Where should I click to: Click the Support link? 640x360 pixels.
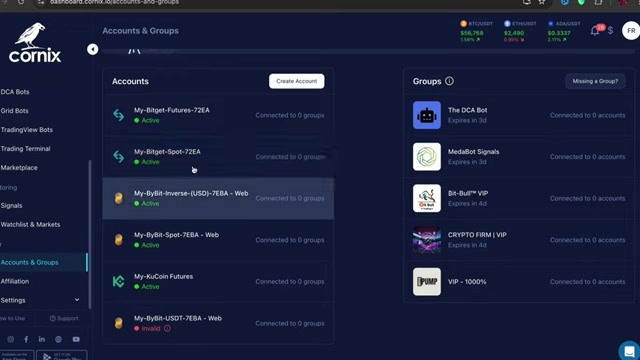(64, 318)
